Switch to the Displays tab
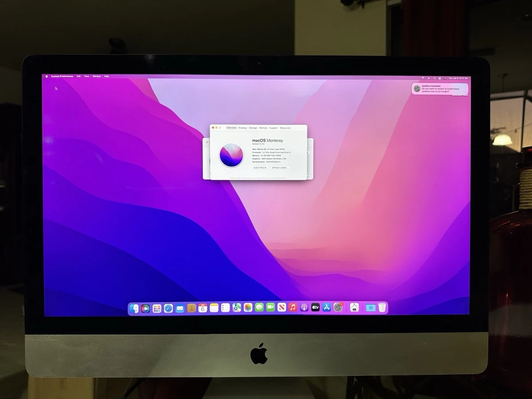Screen dimensions: 532x399 pos(242,127)
